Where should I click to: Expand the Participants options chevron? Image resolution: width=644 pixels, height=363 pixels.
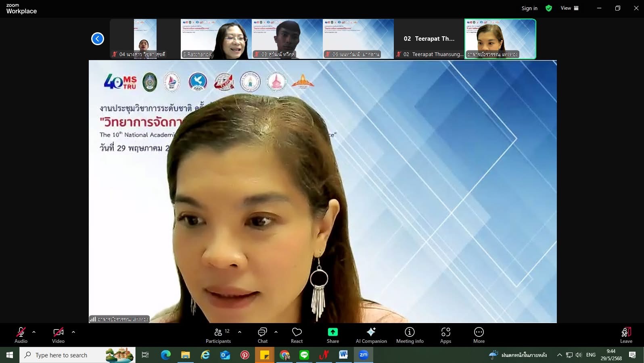240,332
